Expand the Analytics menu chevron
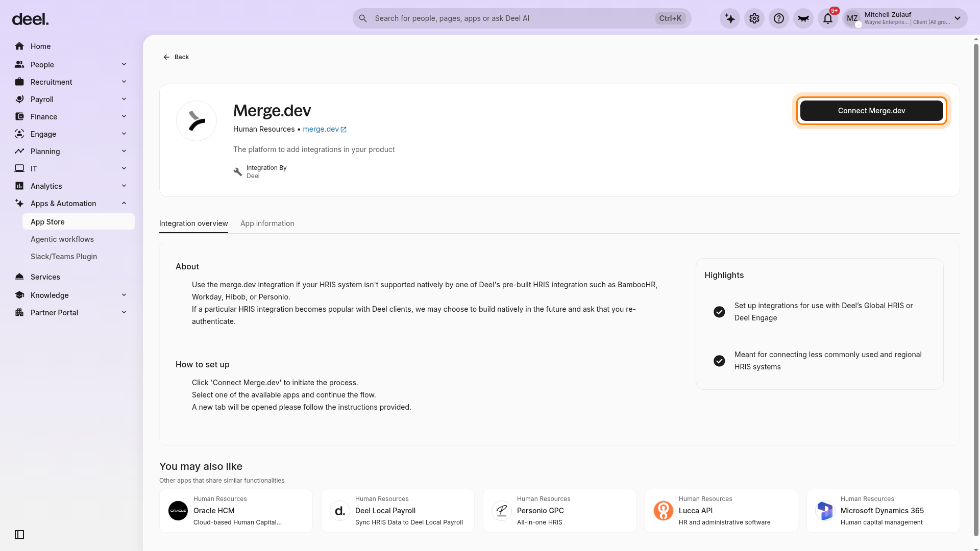The height and width of the screenshot is (551, 980). tap(124, 186)
